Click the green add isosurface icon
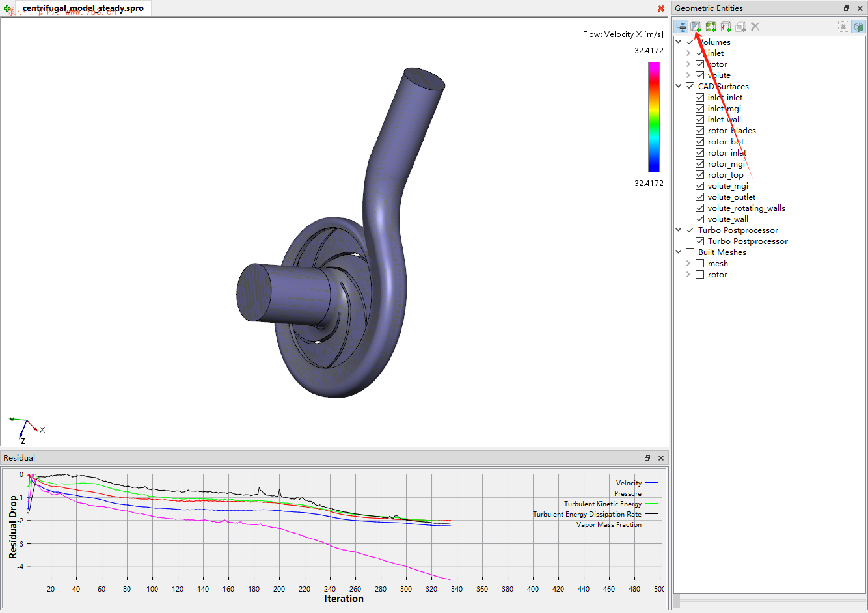This screenshot has width=868, height=613. [711, 27]
